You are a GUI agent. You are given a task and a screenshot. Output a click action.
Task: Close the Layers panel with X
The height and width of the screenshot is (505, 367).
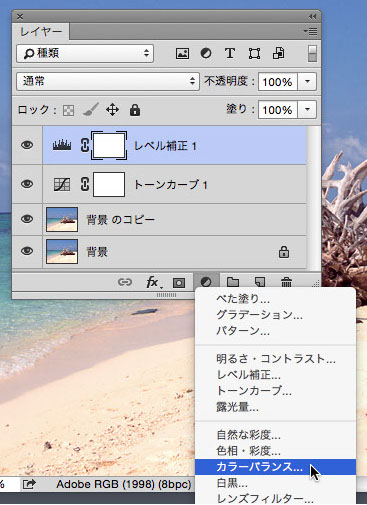pos(20,16)
